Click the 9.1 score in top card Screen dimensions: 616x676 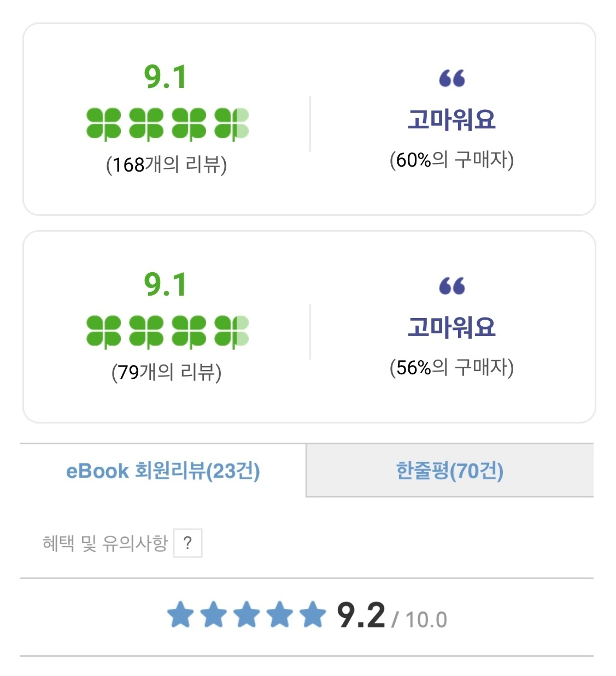click(x=166, y=77)
